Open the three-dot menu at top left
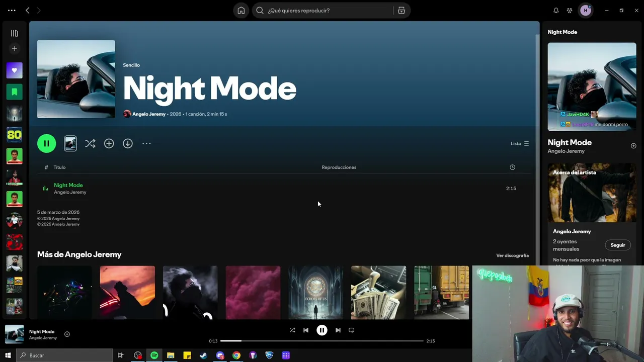Viewport: 644px width, 362px height. [x=12, y=10]
